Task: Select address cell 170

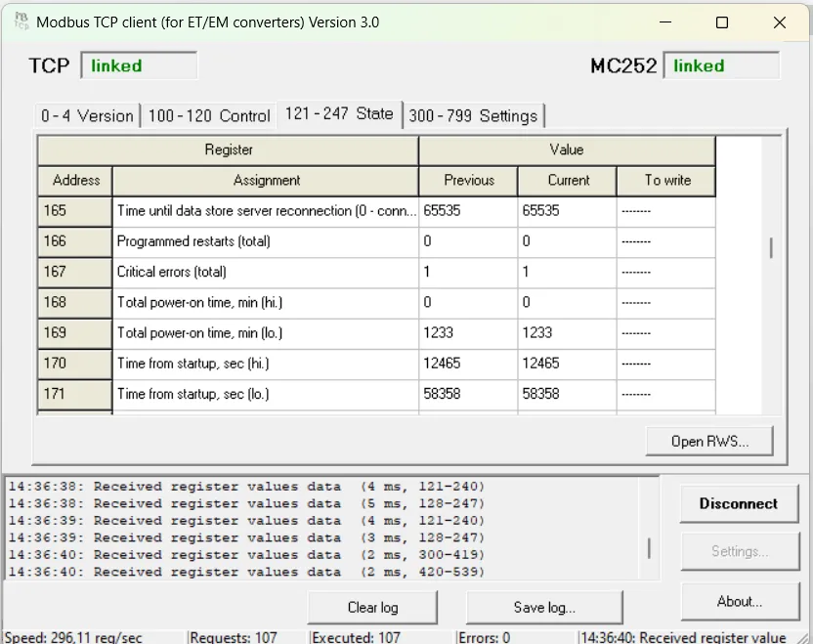Action: (x=75, y=364)
